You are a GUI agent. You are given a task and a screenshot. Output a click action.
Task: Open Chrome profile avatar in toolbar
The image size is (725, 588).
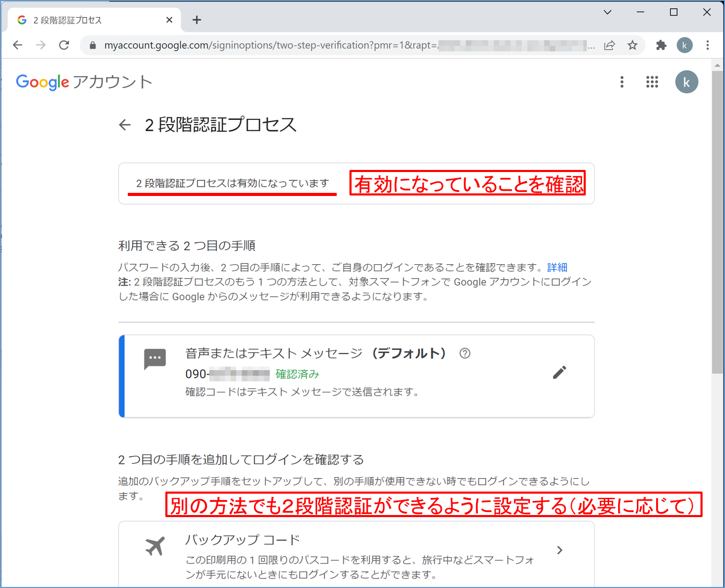685,45
